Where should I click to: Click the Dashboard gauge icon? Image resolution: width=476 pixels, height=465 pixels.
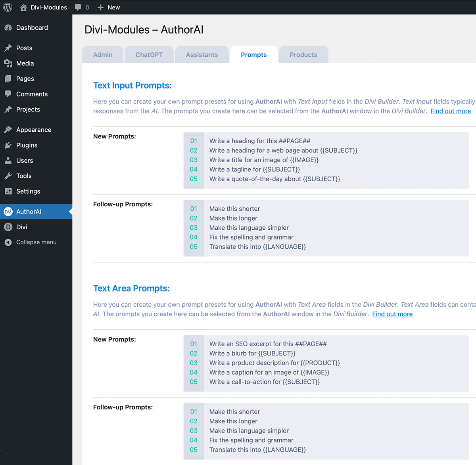[x=8, y=28]
